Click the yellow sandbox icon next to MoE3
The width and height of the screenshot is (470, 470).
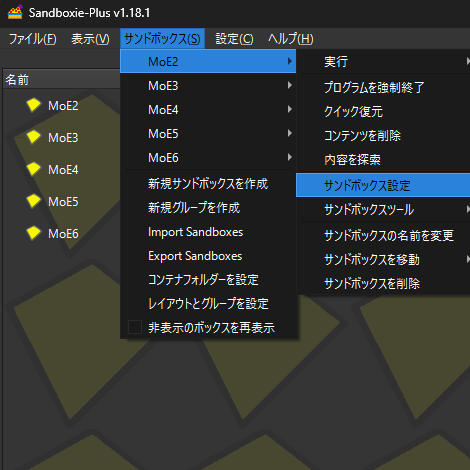coord(34,137)
